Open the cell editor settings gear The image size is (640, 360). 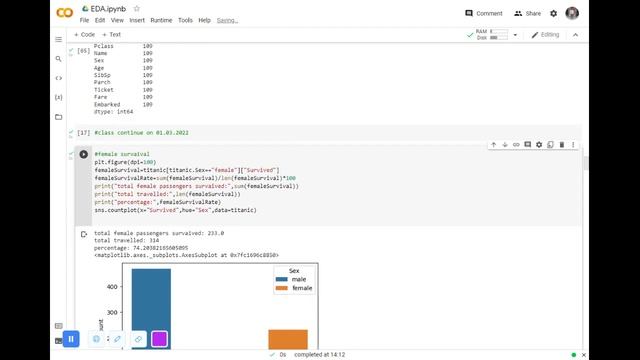[x=539, y=144]
